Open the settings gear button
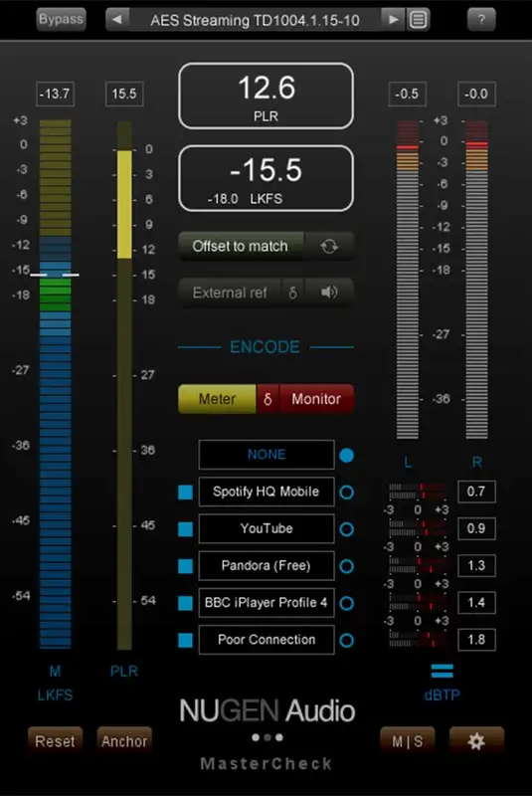532x796 pixels. (x=476, y=741)
